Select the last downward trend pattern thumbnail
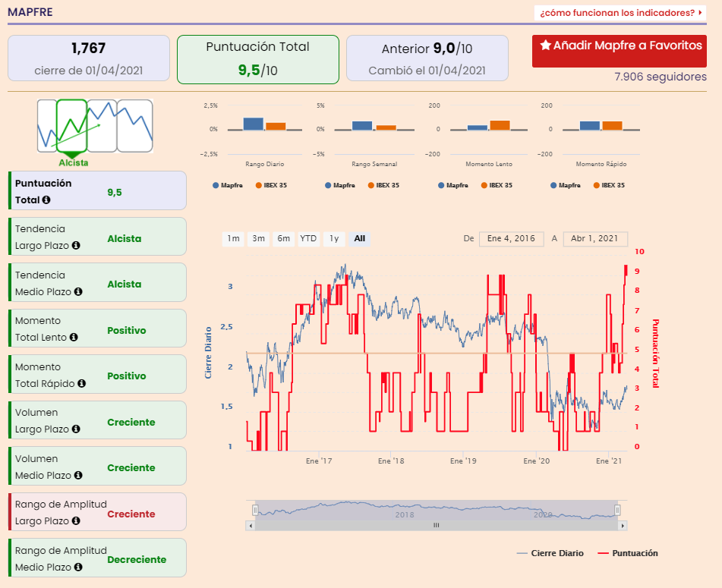The image size is (722, 588). (x=135, y=126)
